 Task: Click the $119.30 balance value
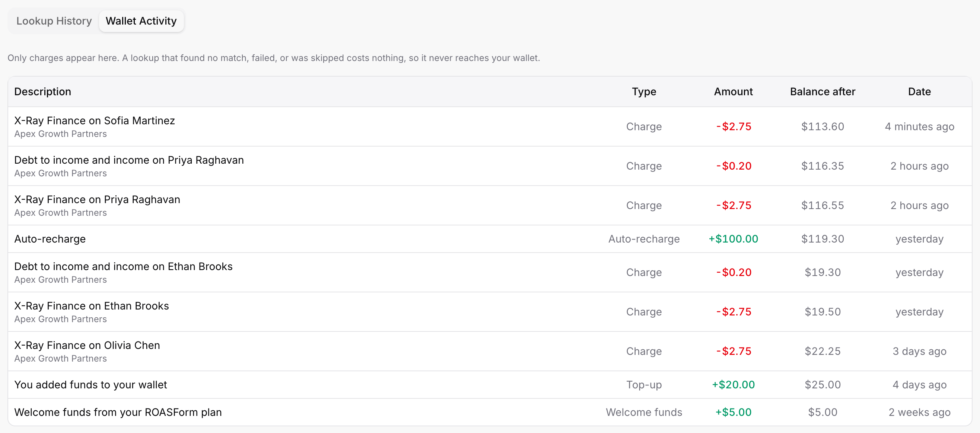822,239
